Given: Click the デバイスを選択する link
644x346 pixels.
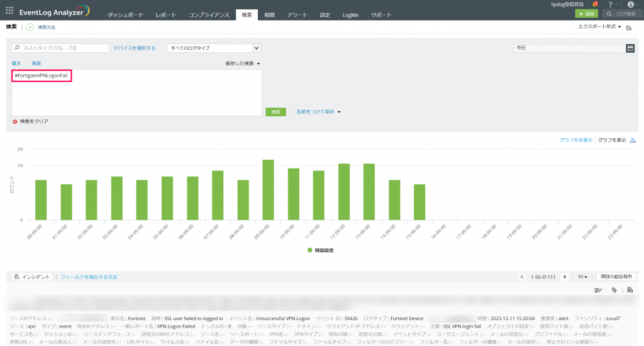Looking at the screenshot, I should click(135, 48).
